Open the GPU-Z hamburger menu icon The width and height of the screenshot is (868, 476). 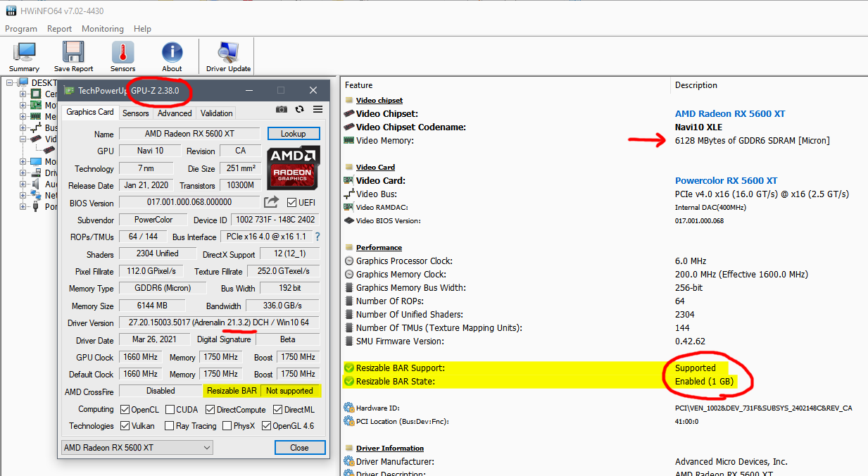(x=317, y=109)
